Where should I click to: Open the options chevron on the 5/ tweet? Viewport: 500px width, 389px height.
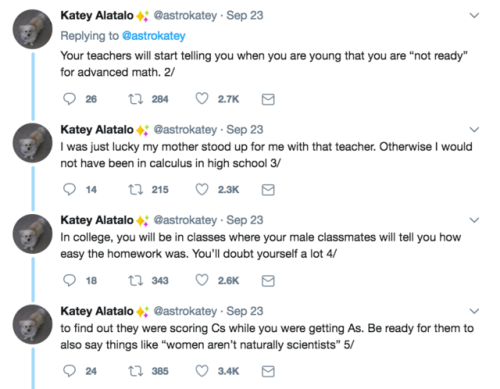coord(474,311)
